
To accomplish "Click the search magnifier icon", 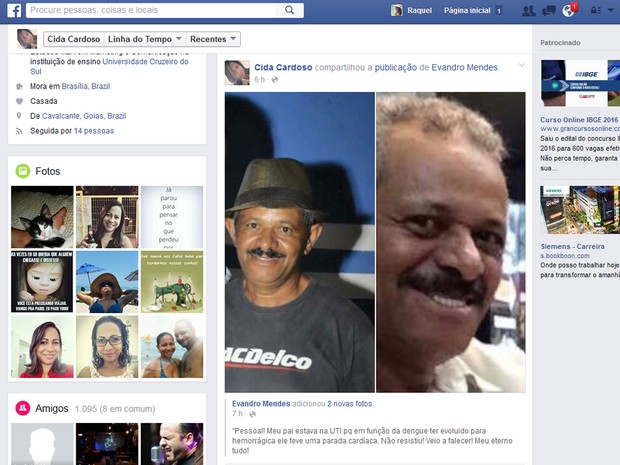I will [290, 10].
